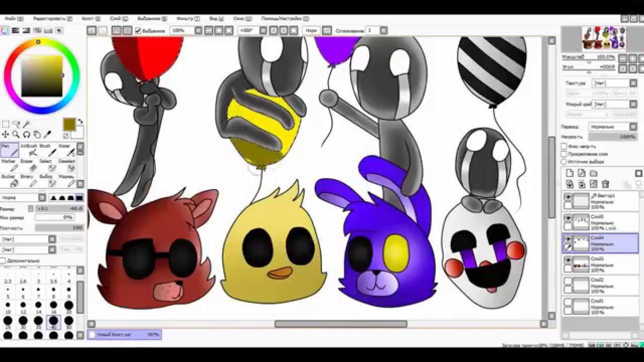Open the second [Нет] brush texture dropdown
The image size is (644, 362).
click(x=28, y=249)
